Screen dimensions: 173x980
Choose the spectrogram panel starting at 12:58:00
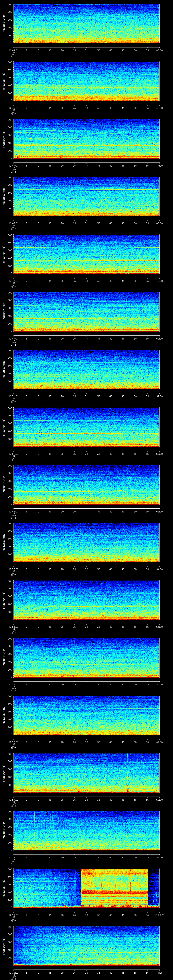click(x=86, y=831)
